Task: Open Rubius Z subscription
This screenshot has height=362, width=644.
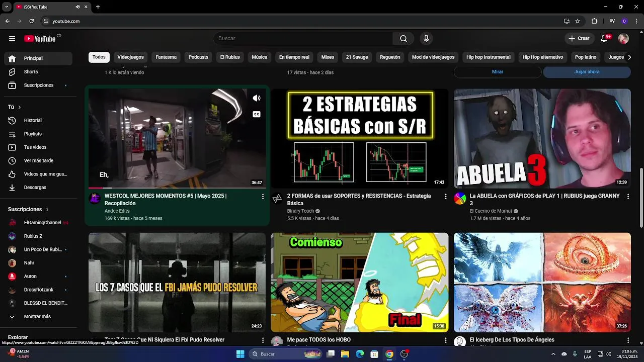Action: [38, 236]
